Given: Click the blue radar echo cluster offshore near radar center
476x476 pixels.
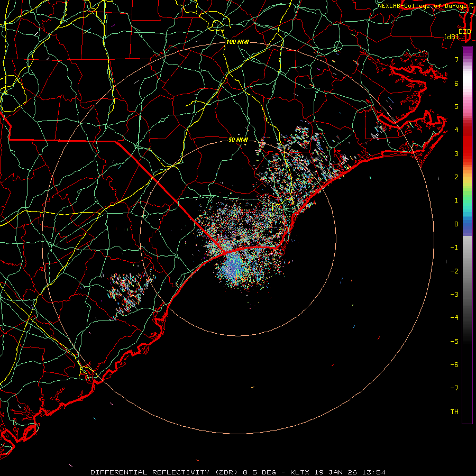Looking at the screenshot, I should [234, 267].
